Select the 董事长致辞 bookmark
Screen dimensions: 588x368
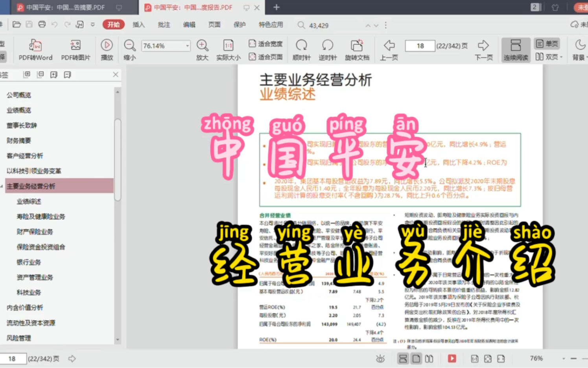pos(22,126)
